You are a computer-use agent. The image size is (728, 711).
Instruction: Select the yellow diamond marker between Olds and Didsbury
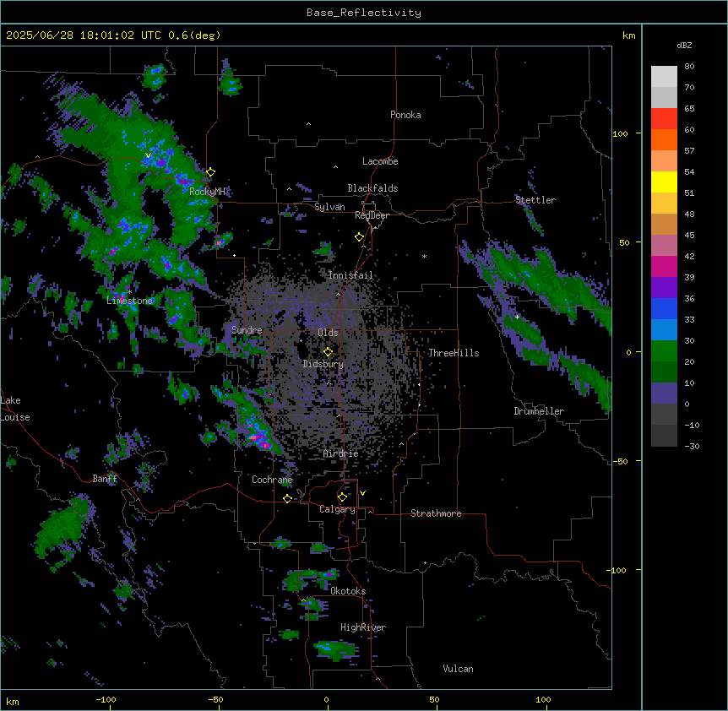(328, 352)
